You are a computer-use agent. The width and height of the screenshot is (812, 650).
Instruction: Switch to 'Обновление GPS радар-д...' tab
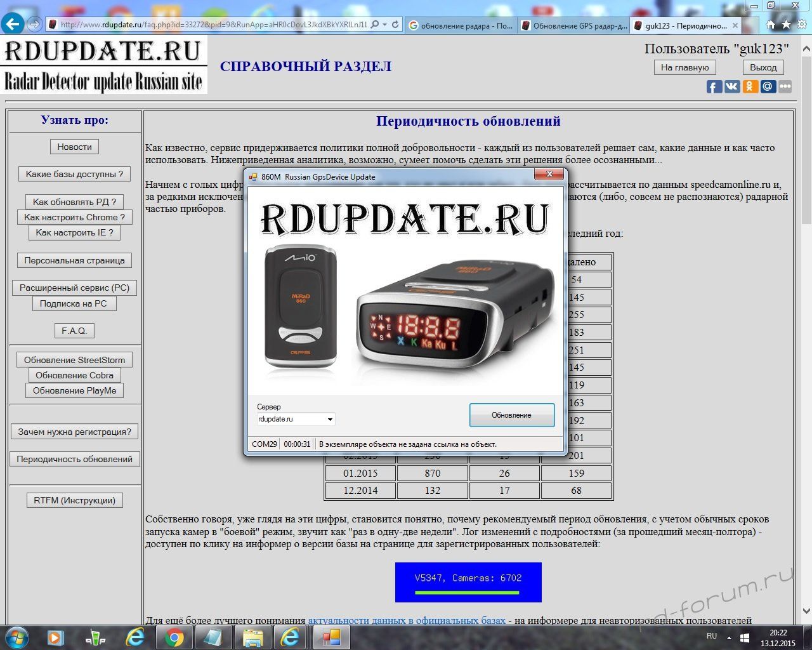click(x=573, y=25)
